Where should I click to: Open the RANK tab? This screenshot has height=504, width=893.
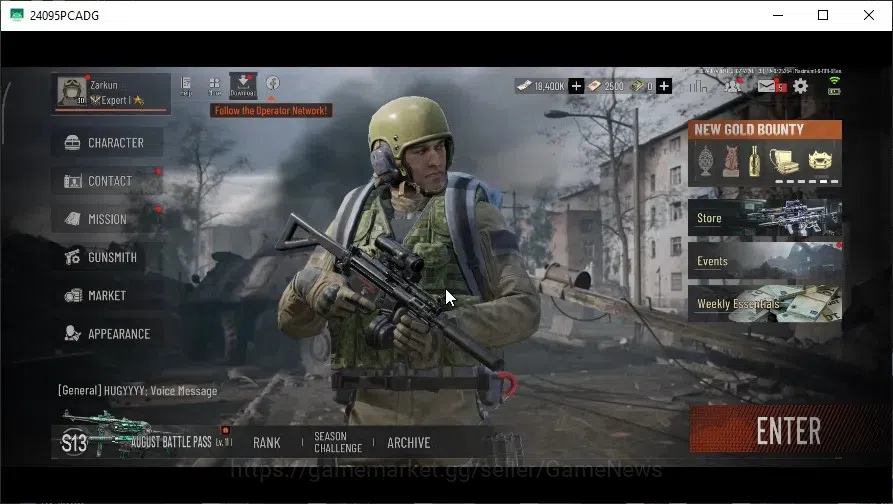267,442
